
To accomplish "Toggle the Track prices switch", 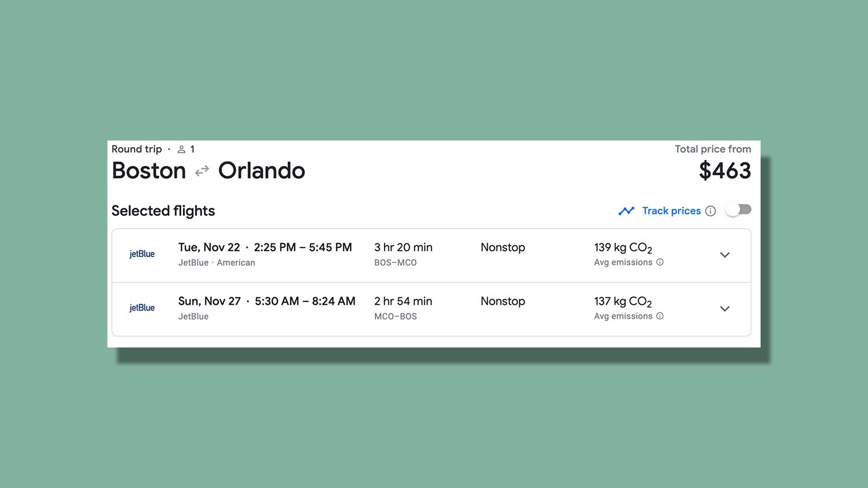I will [739, 210].
